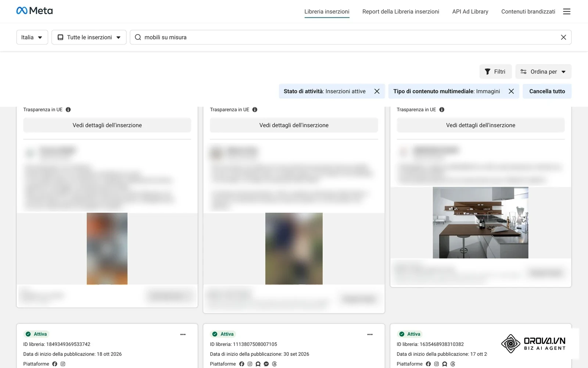Viewport: 588px width, 368px height.
Task: Open info icon beside third Trasparenza in UE
Action: click(x=442, y=110)
